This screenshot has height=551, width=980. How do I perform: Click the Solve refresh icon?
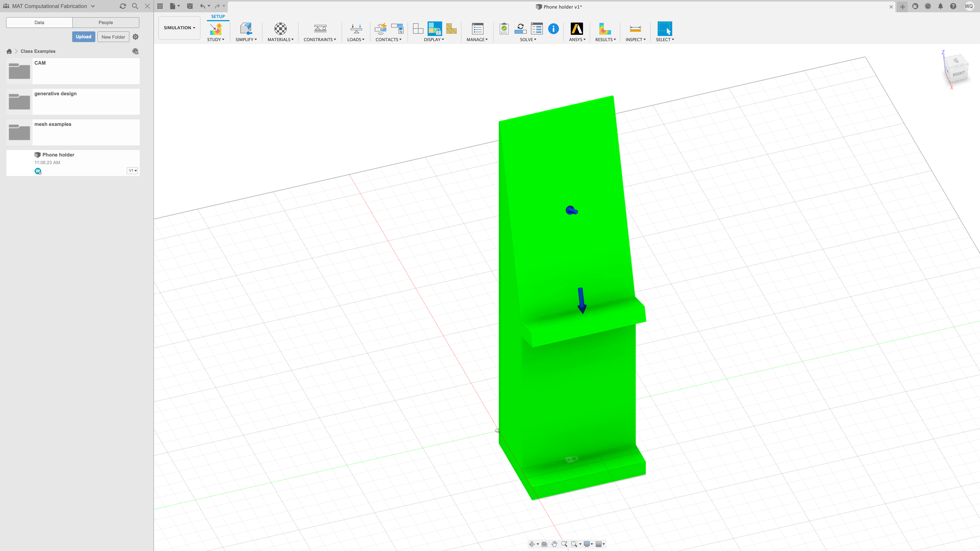(x=520, y=29)
